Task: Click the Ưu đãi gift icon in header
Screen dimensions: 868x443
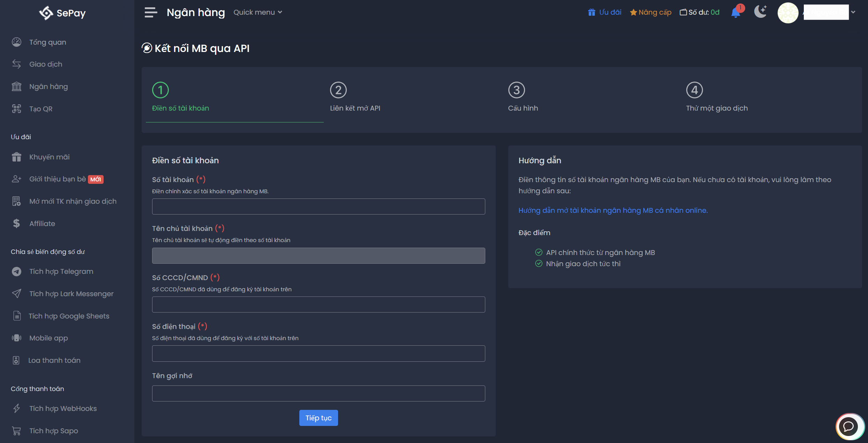Action: [x=591, y=13]
